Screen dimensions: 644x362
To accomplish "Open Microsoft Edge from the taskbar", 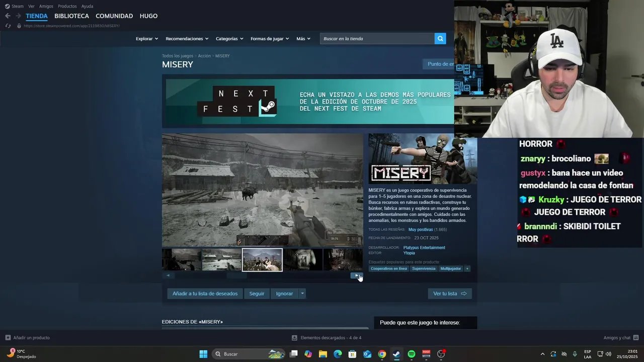I will coord(338,354).
